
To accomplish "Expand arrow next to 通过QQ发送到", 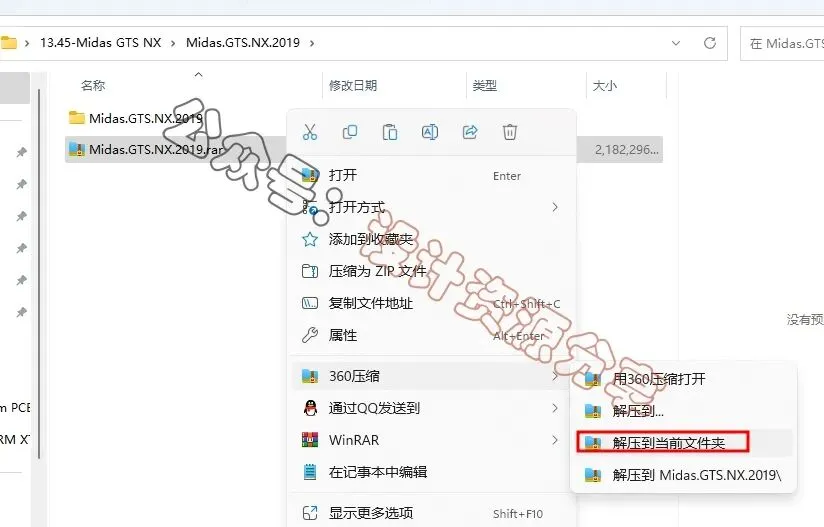I will tap(555, 408).
